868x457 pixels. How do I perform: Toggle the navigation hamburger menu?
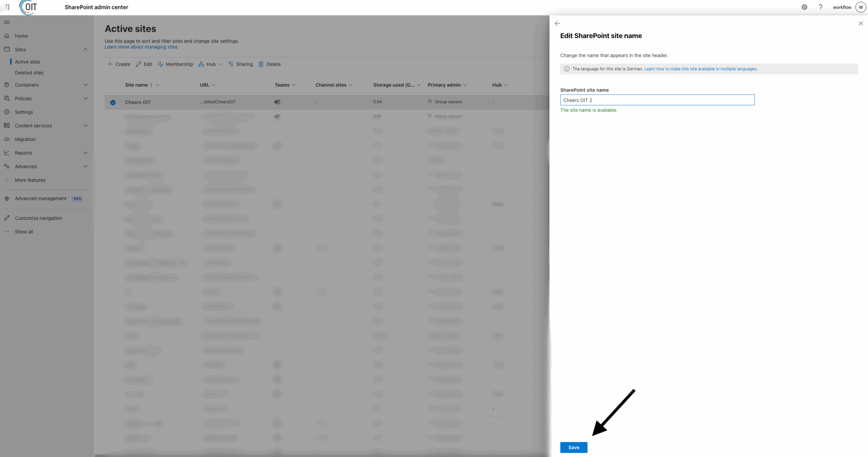coord(7,22)
